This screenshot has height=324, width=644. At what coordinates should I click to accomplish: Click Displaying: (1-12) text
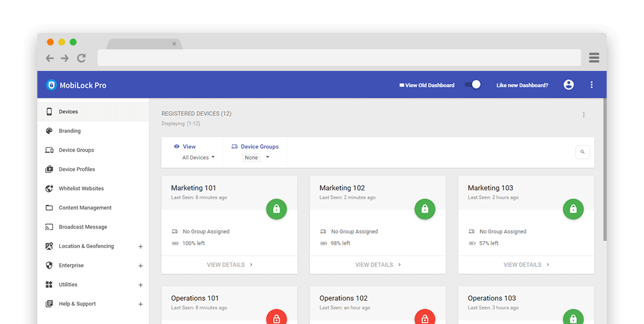click(181, 123)
